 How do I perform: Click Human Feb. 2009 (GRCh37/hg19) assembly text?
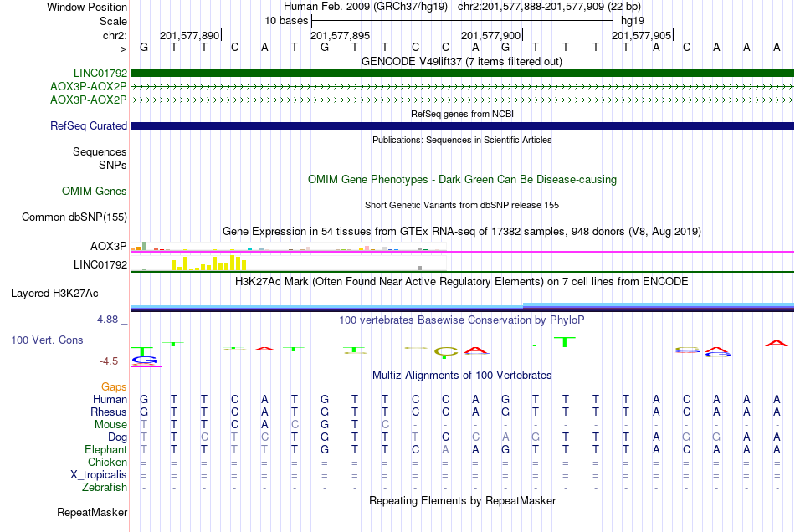(366, 7)
